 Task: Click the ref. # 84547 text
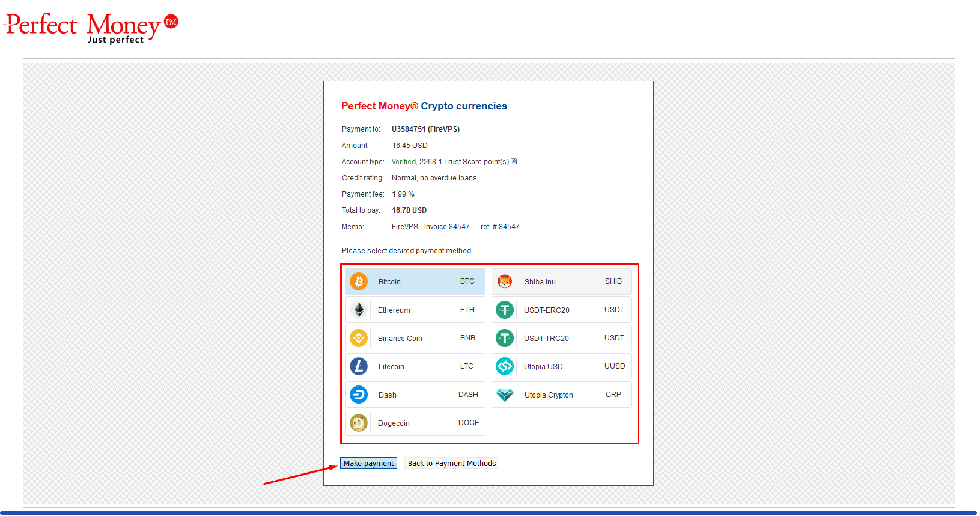(500, 227)
